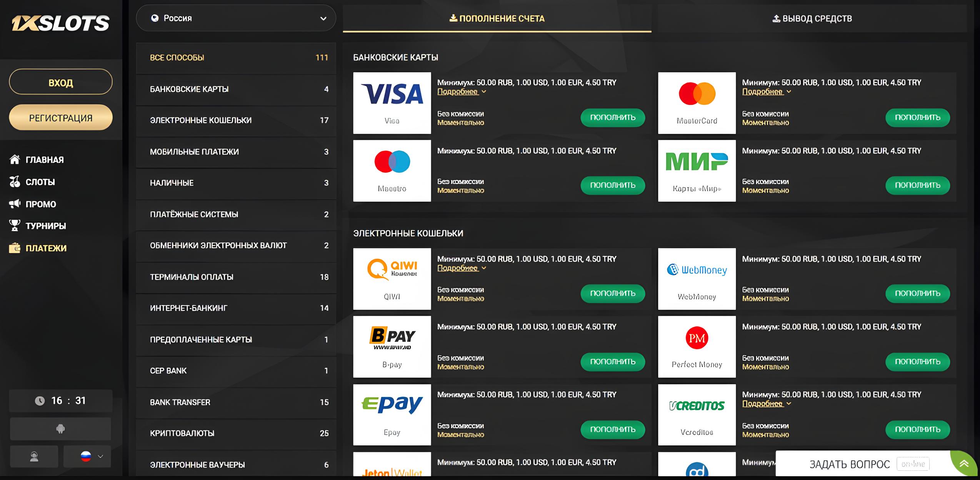Open the Россия country dropdown

click(236, 18)
